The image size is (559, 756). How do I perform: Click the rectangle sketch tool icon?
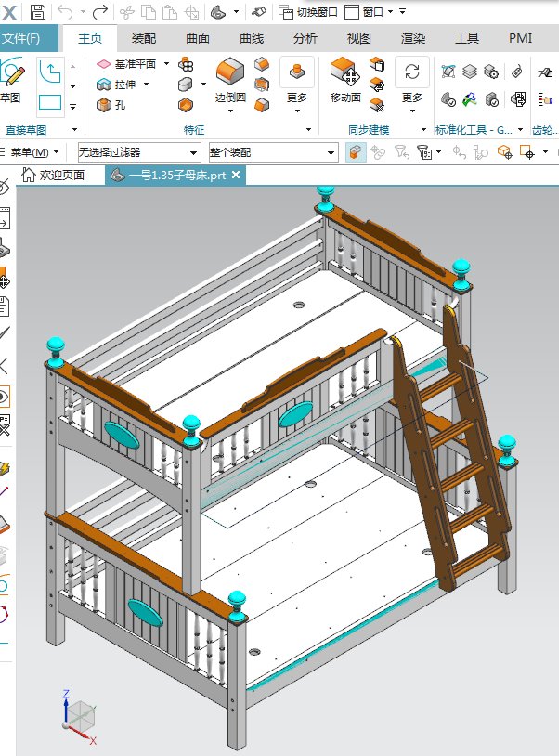point(49,102)
